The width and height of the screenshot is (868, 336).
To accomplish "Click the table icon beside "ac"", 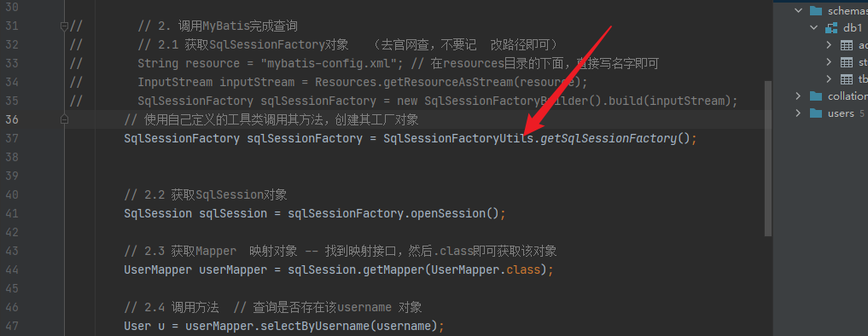I will pos(847,45).
